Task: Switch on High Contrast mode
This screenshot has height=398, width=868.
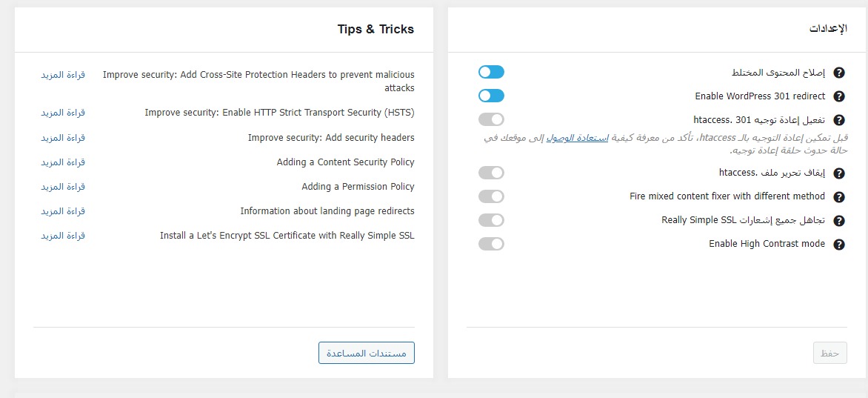Action: tap(491, 244)
